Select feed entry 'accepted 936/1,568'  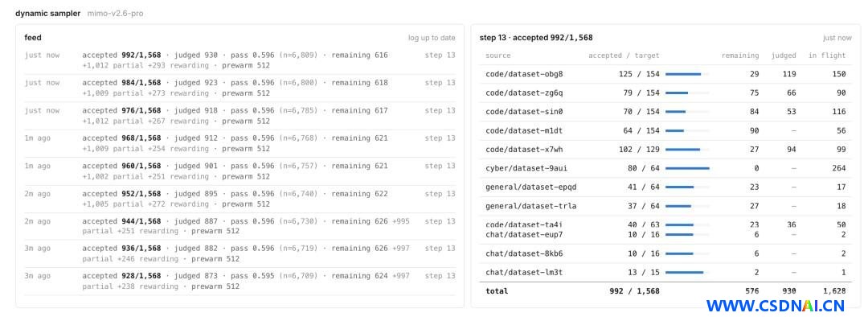(240, 253)
